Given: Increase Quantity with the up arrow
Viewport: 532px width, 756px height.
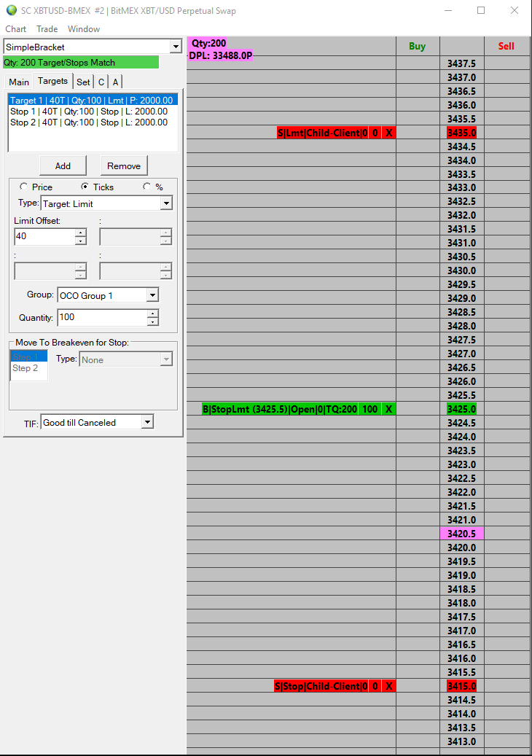Looking at the screenshot, I should click(152, 313).
